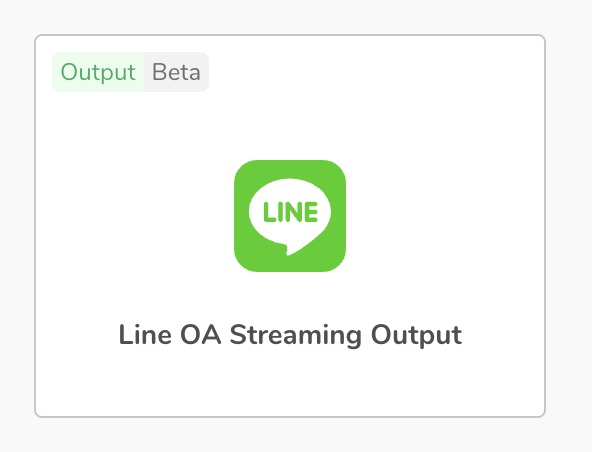Click the LINE lettering inside the bubble

(x=290, y=212)
